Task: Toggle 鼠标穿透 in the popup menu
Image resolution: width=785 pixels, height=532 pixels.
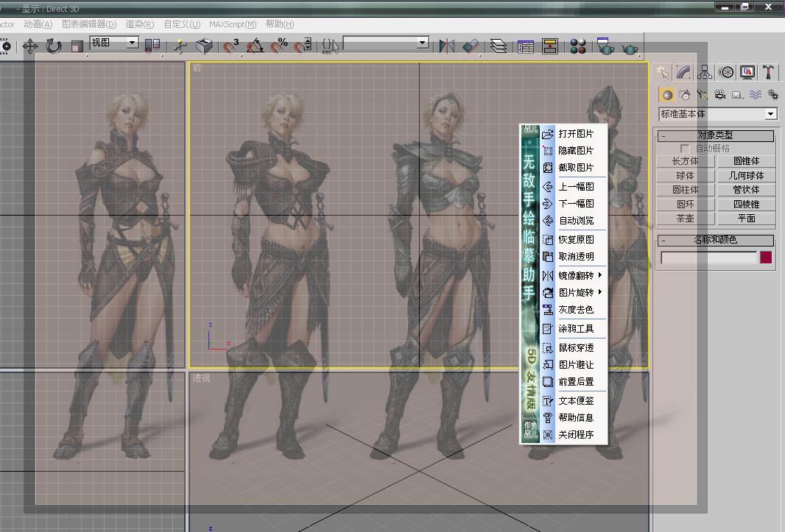Action: coord(574,347)
